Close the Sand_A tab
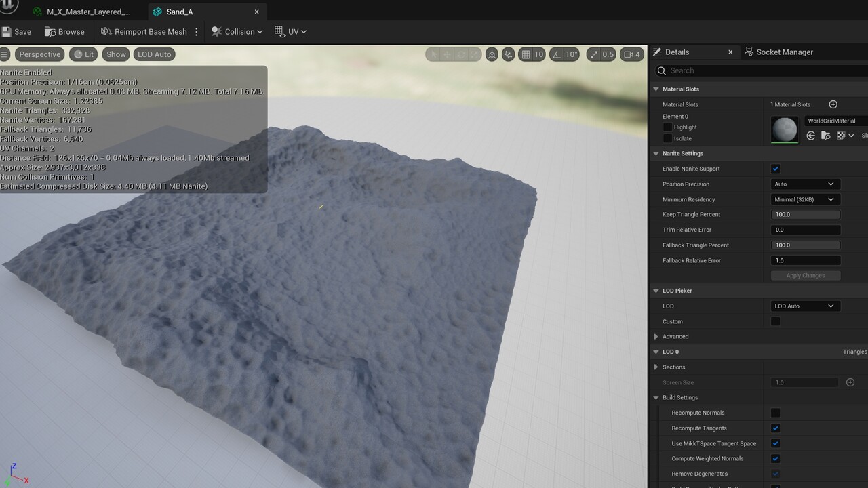The height and width of the screenshot is (488, 868). pos(257,12)
